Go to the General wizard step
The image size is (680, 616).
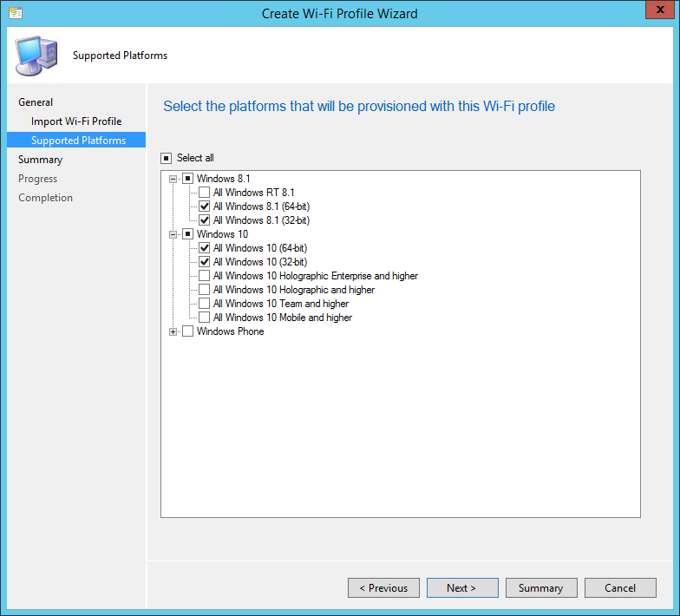coord(36,102)
